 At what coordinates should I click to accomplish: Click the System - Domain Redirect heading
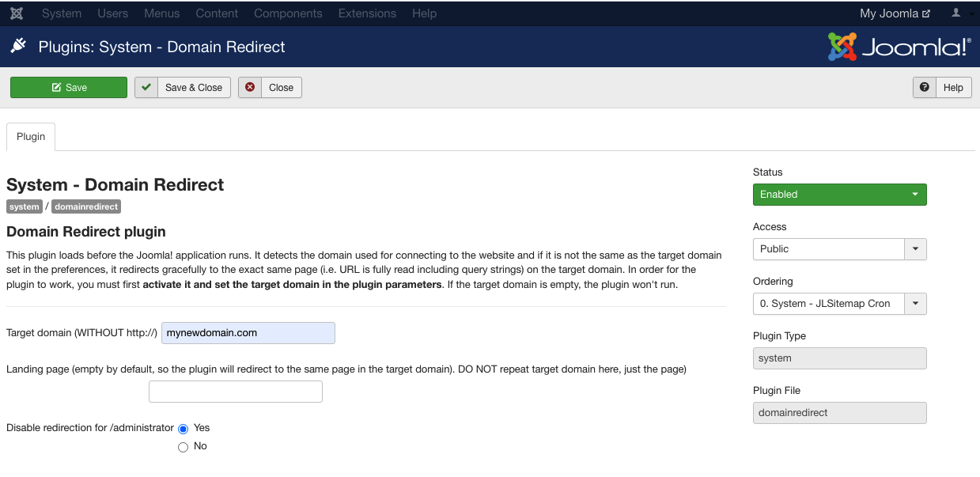click(x=115, y=185)
